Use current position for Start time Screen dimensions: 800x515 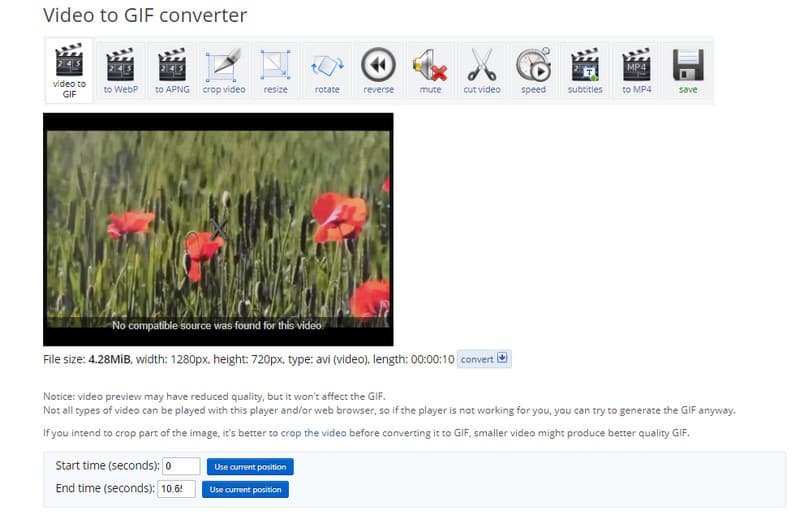[x=250, y=467]
